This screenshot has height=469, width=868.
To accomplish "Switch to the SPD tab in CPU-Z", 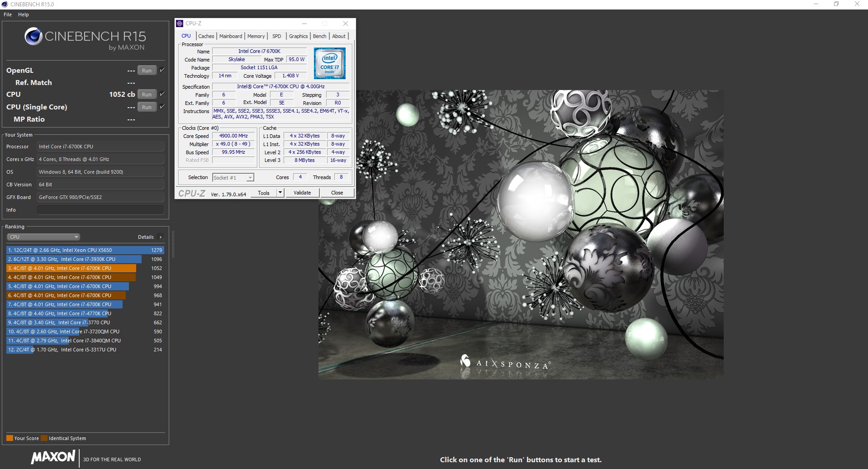I will tap(277, 36).
